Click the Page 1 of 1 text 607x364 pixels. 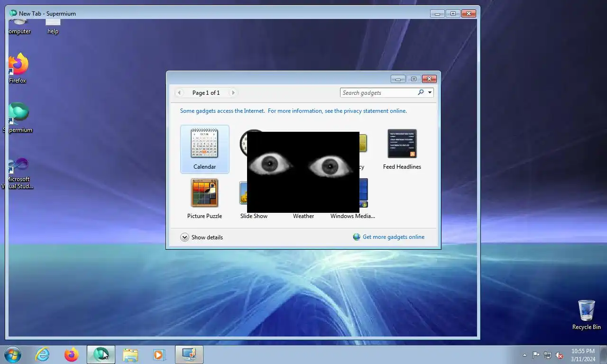(206, 93)
